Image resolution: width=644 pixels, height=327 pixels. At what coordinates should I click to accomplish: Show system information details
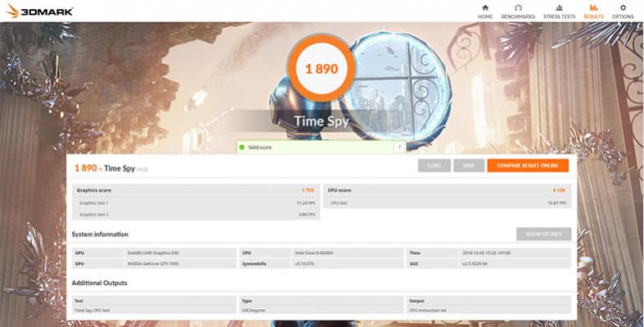[543, 234]
